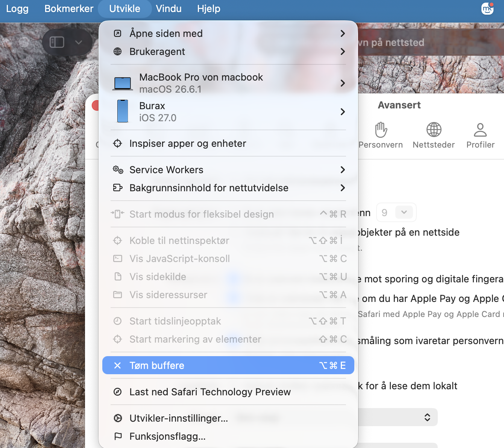Click the Utvikler-innstillinger gear icon
Viewport: 504px width, 448px height.
(x=118, y=418)
